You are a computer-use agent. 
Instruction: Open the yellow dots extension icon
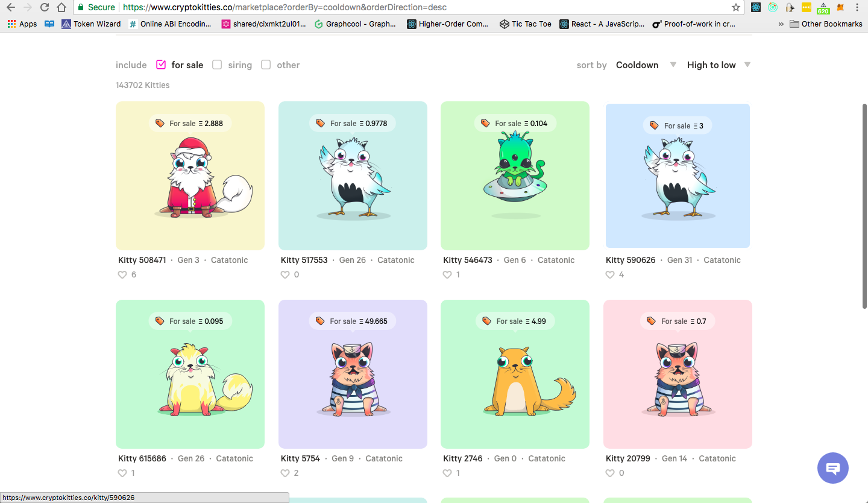[807, 7]
